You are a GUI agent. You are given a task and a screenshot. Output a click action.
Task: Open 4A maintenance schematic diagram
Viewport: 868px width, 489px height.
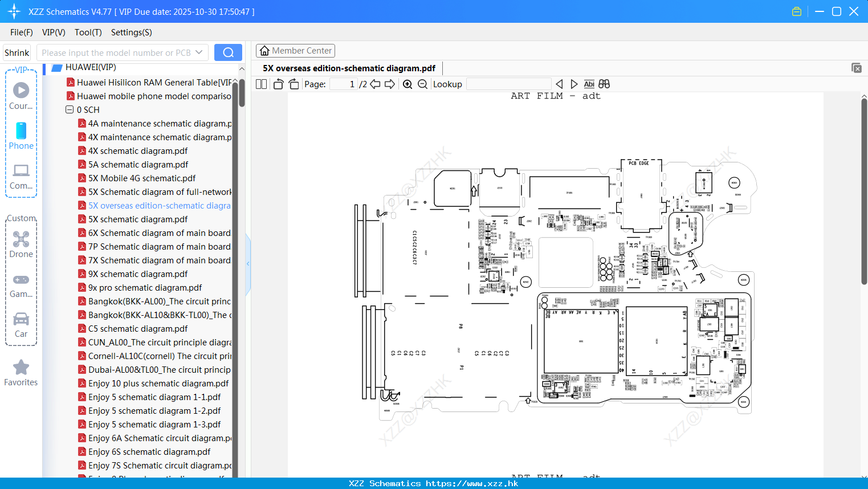(x=160, y=123)
